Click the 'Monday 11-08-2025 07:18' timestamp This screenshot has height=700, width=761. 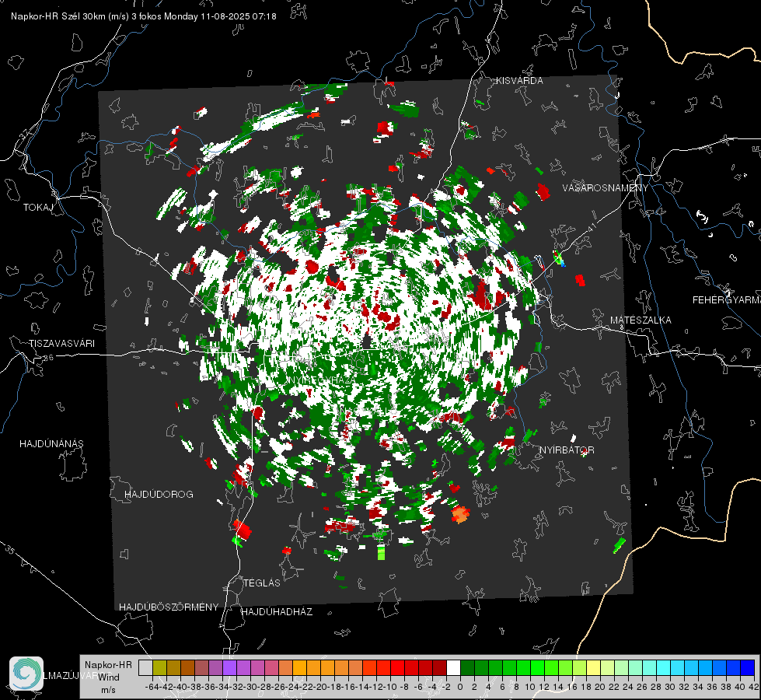click(x=220, y=16)
